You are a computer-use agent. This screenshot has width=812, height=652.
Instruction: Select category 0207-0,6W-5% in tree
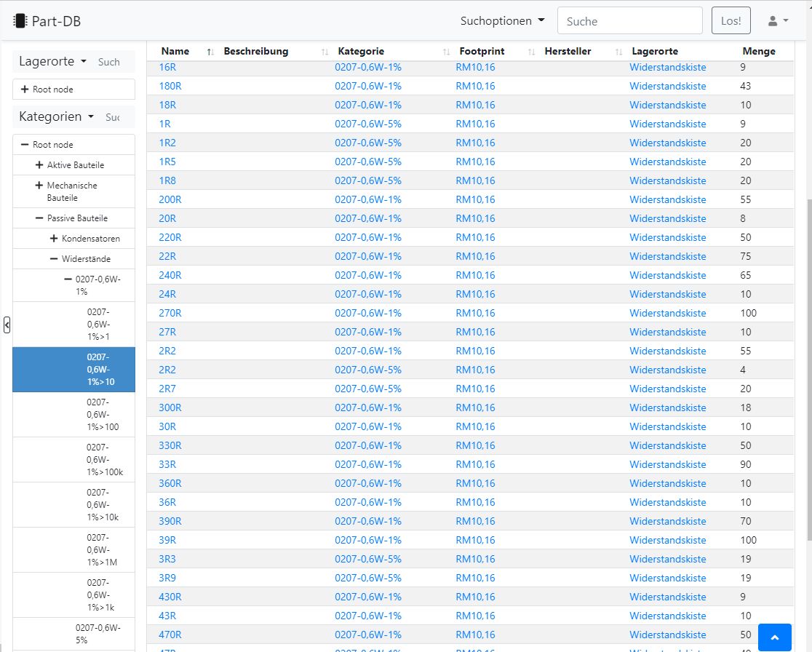(x=73, y=634)
